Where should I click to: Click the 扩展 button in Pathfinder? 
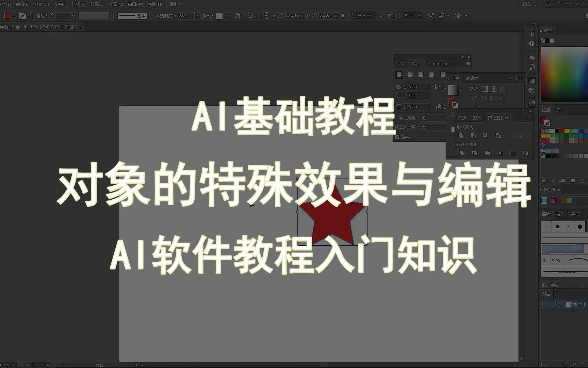click(x=519, y=136)
